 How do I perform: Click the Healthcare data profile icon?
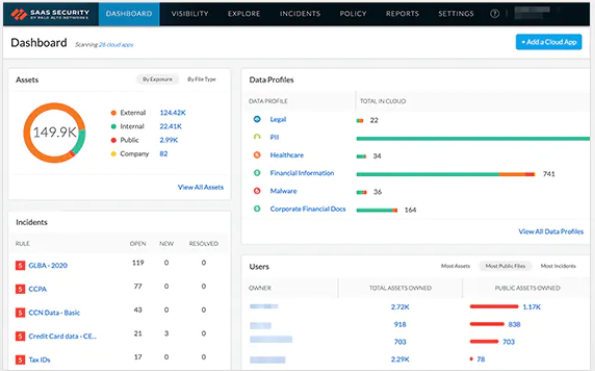(x=257, y=155)
